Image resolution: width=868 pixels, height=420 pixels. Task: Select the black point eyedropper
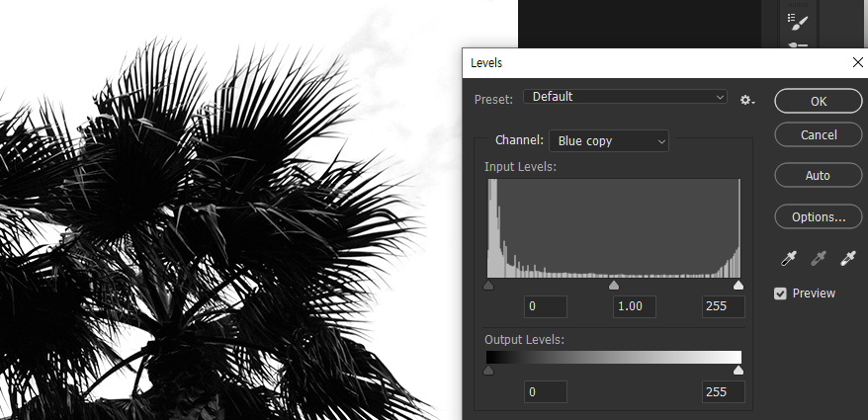click(788, 258)
